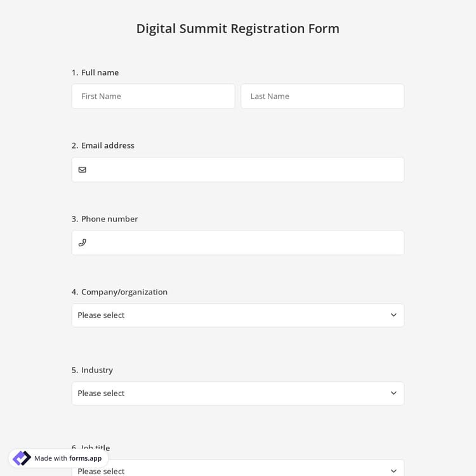Open the "Made with forms.app" link

[x=68, y=458]
